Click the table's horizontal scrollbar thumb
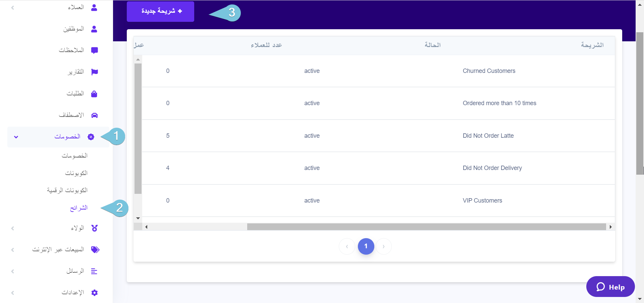Image resolution: width=644 pixels, height=303 pixels. coord(426,227)
